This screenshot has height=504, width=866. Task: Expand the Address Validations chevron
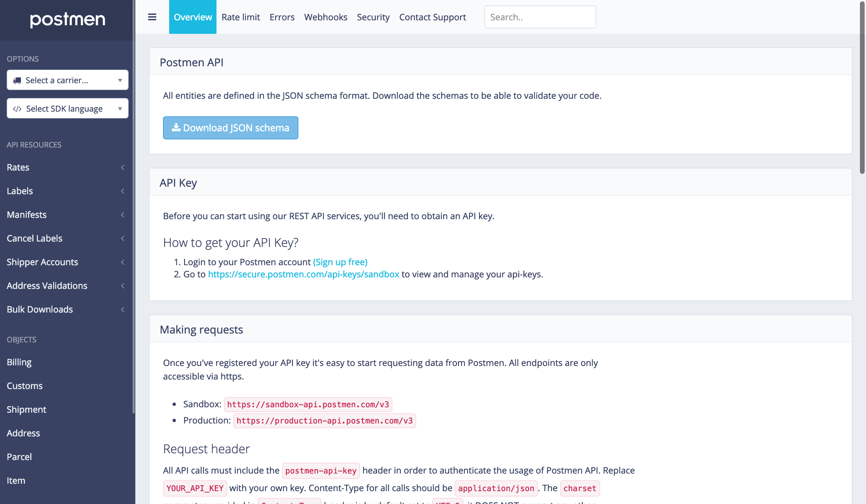123,286
